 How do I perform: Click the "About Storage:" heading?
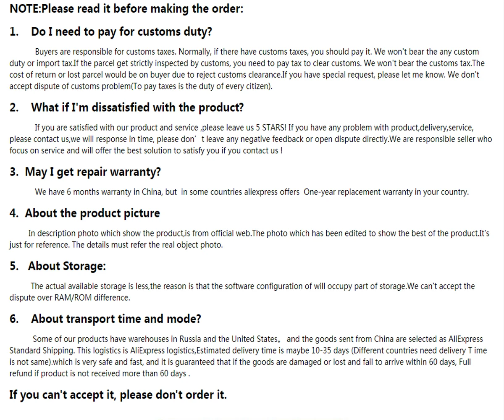click(x=66, y=266)
